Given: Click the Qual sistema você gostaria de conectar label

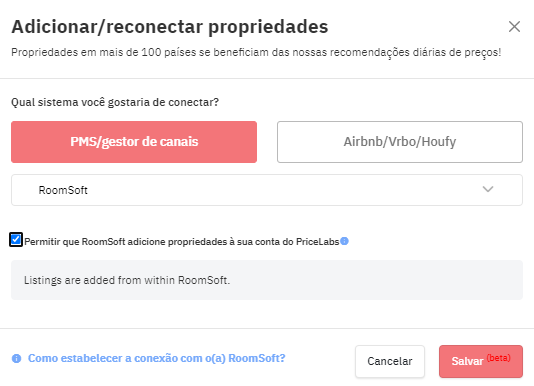Looking at the screenshot, I should pyautogui.click(x=115, y=102).
